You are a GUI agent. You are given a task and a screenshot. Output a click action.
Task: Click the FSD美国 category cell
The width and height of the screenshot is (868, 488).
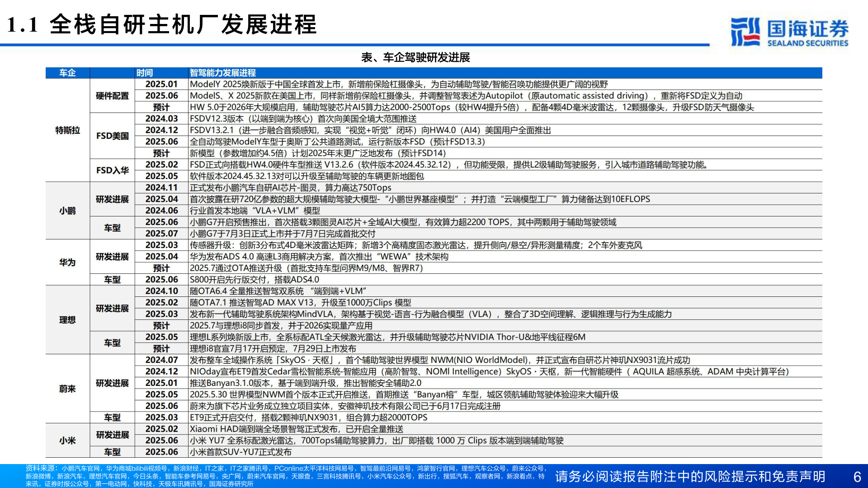point(112,136)
